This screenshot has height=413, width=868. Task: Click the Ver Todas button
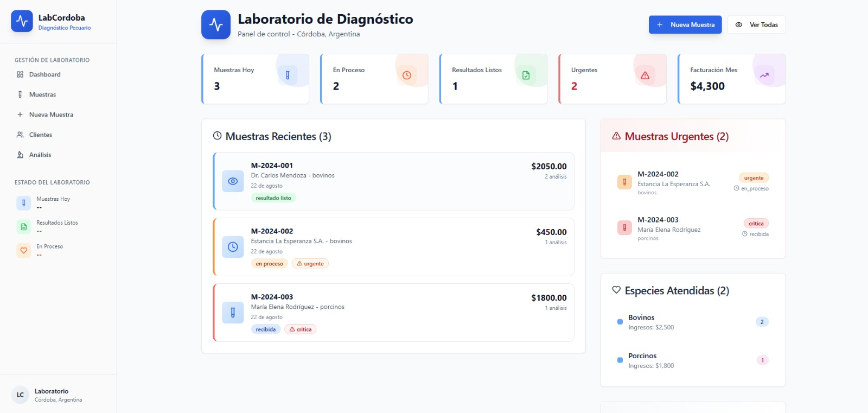click(757, 24)
